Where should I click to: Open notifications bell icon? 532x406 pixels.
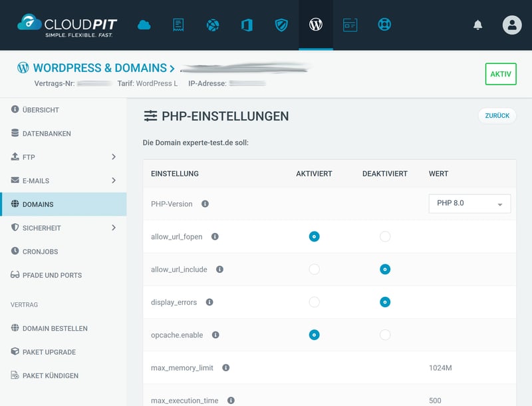[x=477, y=25]
